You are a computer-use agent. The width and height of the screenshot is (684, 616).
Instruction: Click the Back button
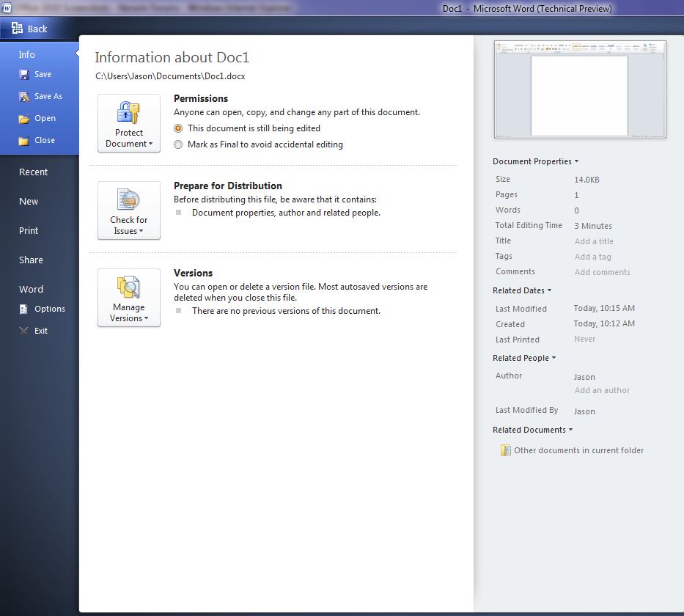(x=29, y=29)
